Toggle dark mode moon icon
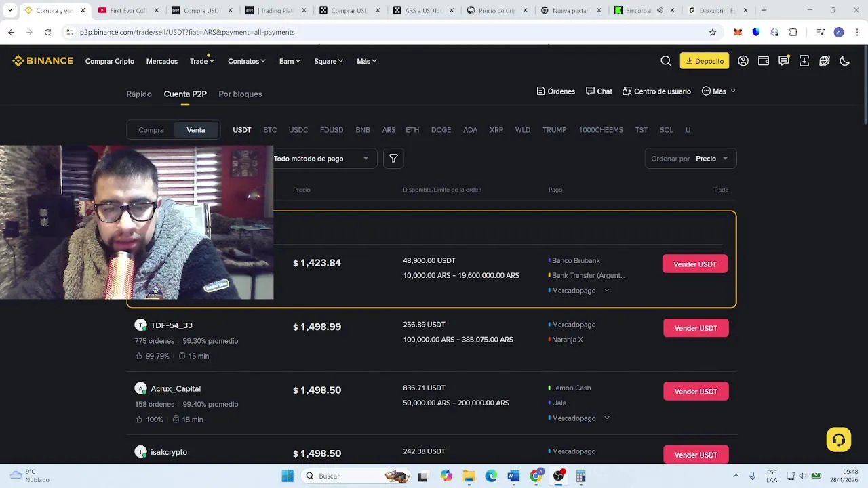This screenshot has width=868, height=488. tap(845, 61)
